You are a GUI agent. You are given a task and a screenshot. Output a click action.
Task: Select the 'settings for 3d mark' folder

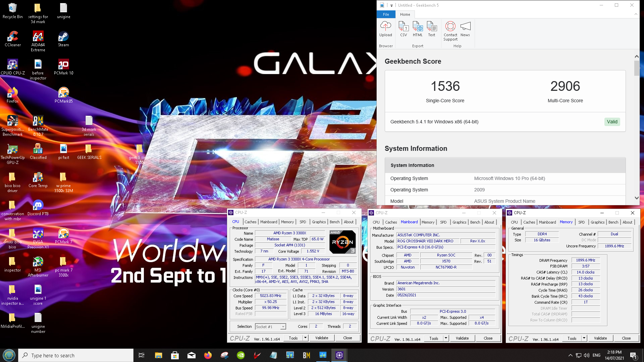pyautogui.click(x=38, y=13)
